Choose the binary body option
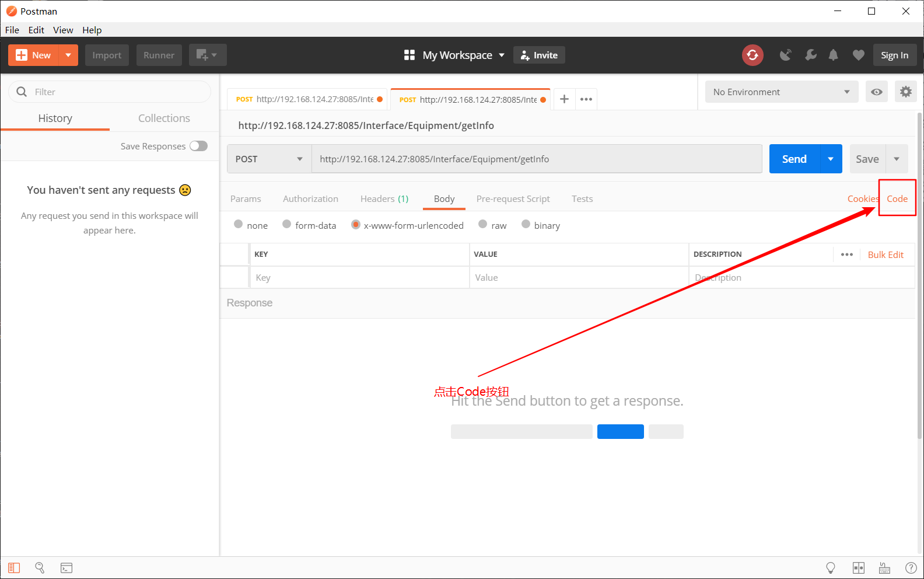Viewport: 924px width, 579px height. point(541,225)
